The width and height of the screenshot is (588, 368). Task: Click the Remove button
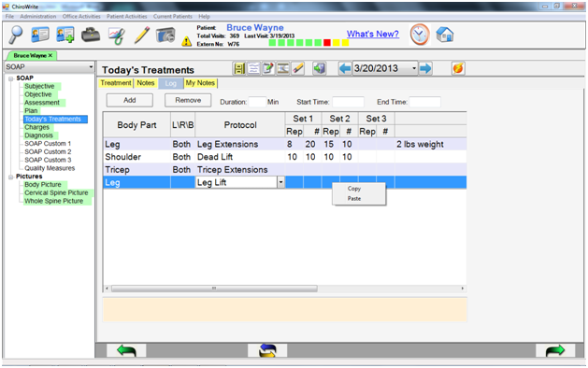[x=188, y=101]
